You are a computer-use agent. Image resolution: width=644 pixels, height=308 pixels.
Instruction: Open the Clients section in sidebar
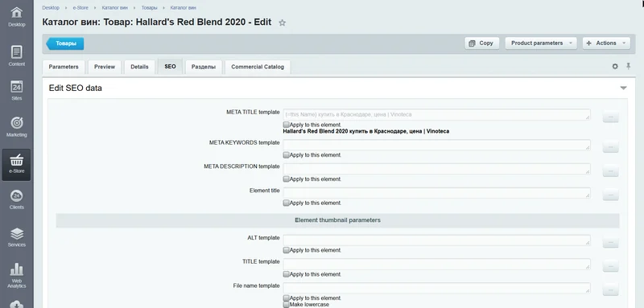(x=16, y=199)
